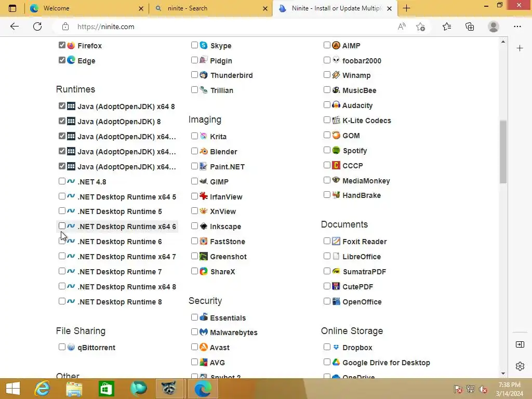
Task: Check the SumatraPDF checkbox
Action: (x=327, y=271)
